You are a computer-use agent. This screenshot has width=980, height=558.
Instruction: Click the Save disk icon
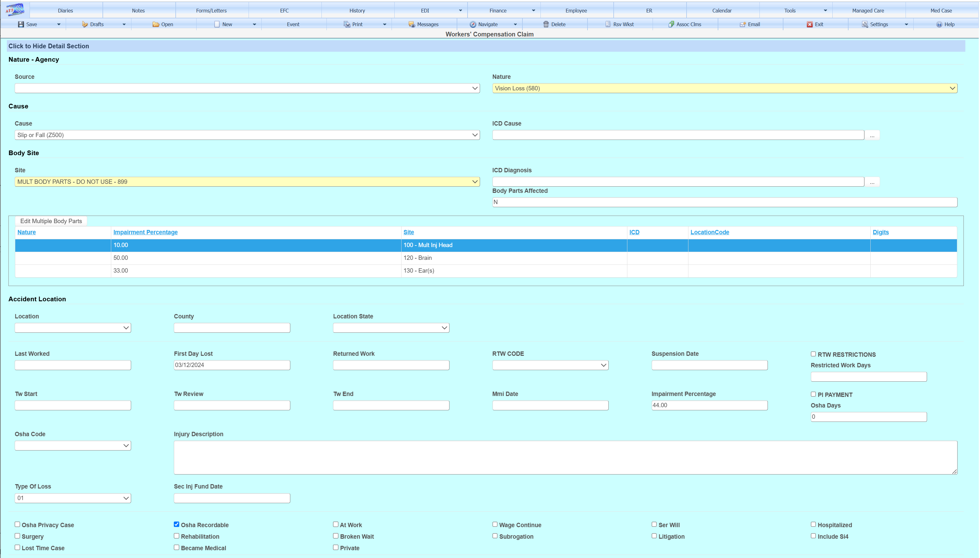(21, 24)
